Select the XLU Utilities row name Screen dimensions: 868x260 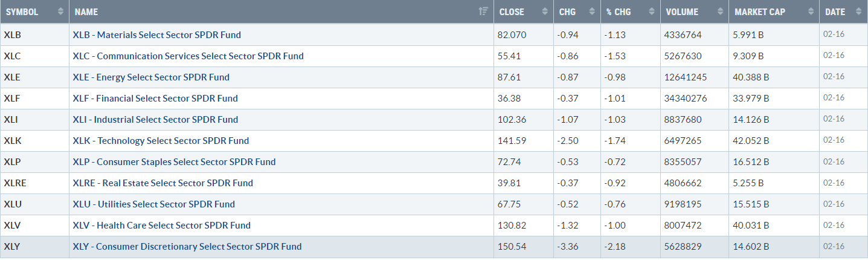[x=153, y=204]
